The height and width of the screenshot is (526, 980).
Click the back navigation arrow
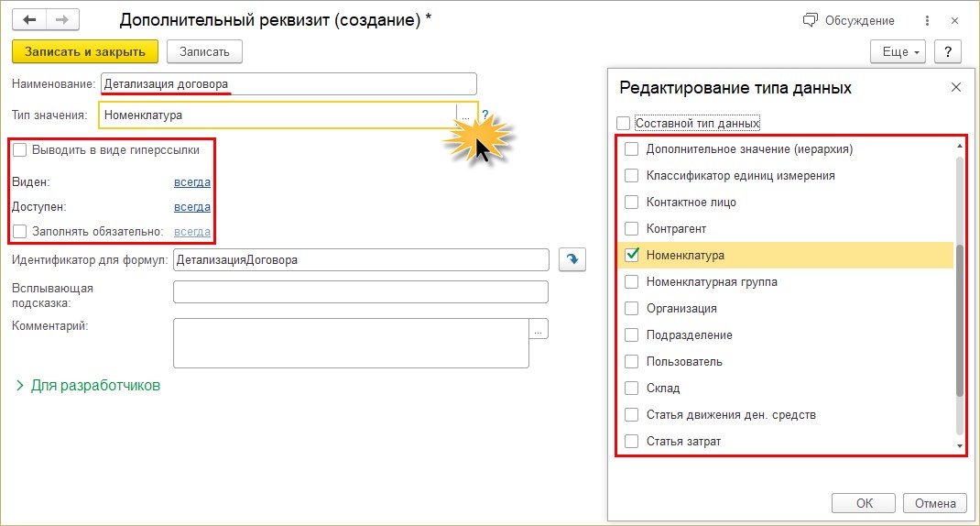click(x=30, y=19)
